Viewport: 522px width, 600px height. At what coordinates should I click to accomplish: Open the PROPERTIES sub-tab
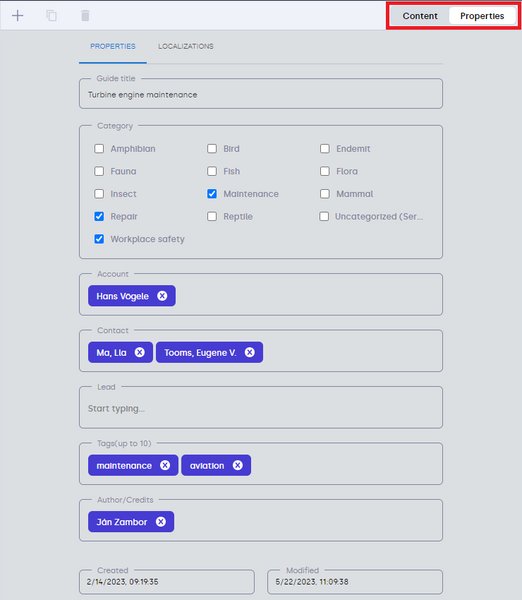point(113,46)
